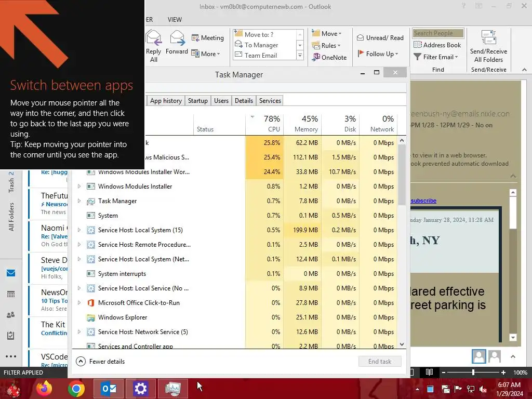The height and width of the screenshot is (399, 532).
Task: Open the Mail navigation icon
Action: pos(11,273)
